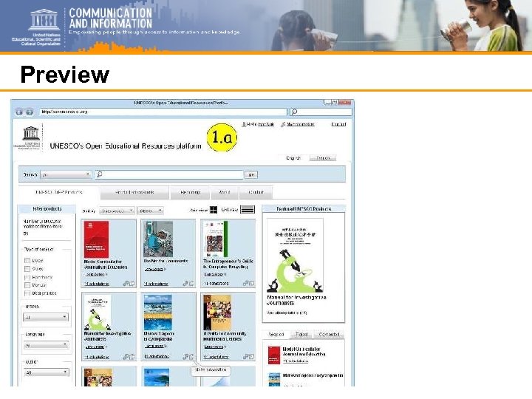This screenshot has width=532, height=399.
Task: Click the magnifier icon in the platform search field
Action: pyautogui.click(x=100, y=174)
